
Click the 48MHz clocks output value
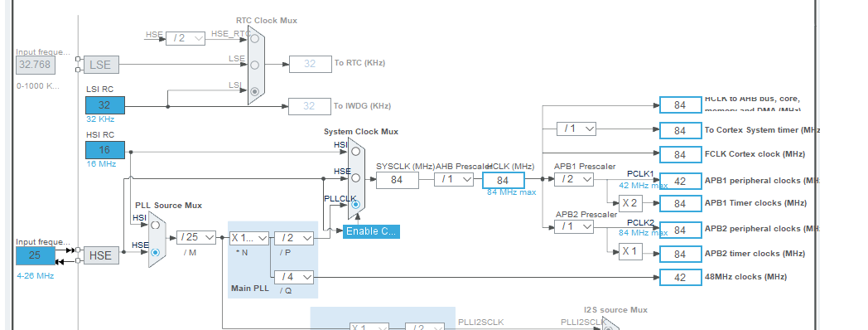point(680,277)
